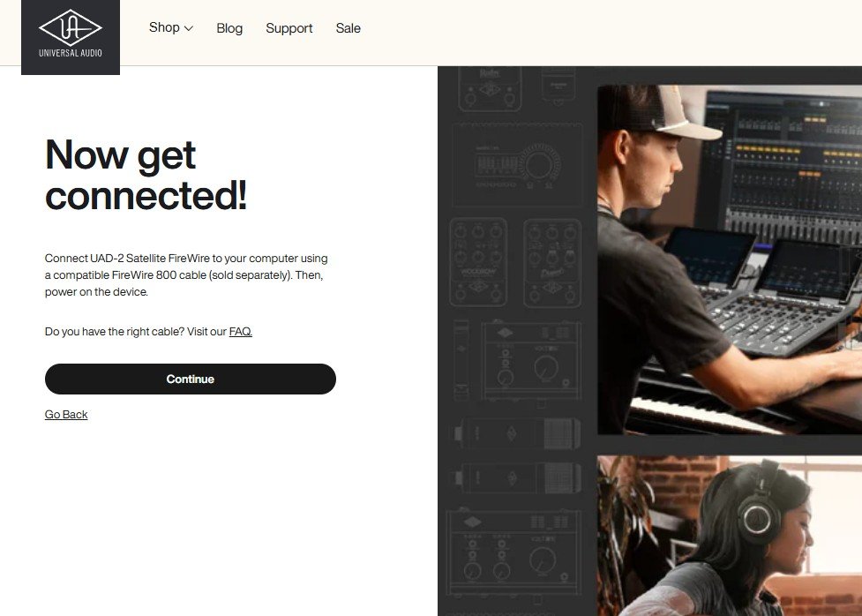
Task: Click the black Continue button
Action: coord(191,379)
